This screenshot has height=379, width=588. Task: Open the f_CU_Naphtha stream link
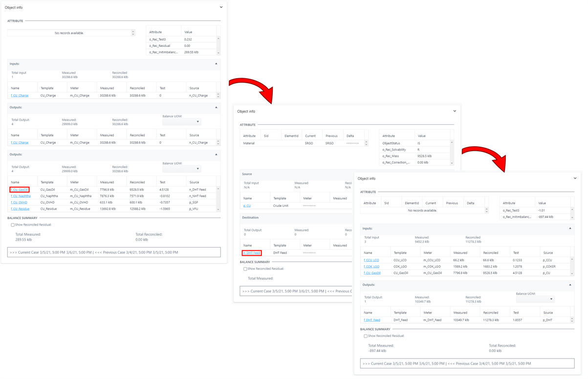21,196
